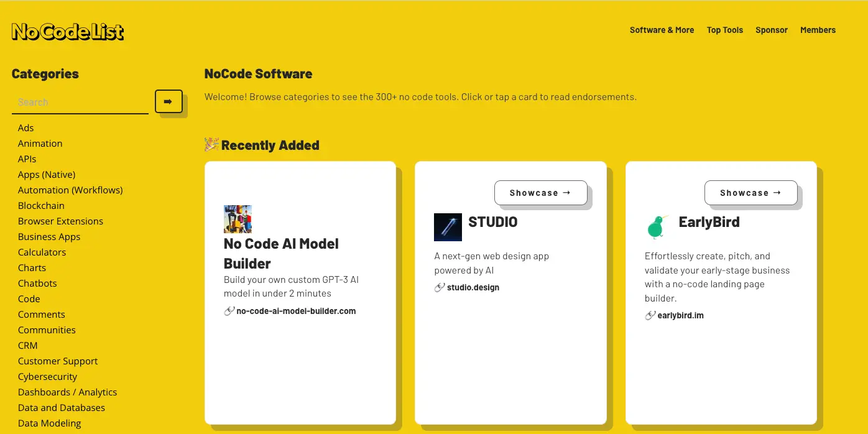Select the CRM category in sidebar

pos(27,345)
